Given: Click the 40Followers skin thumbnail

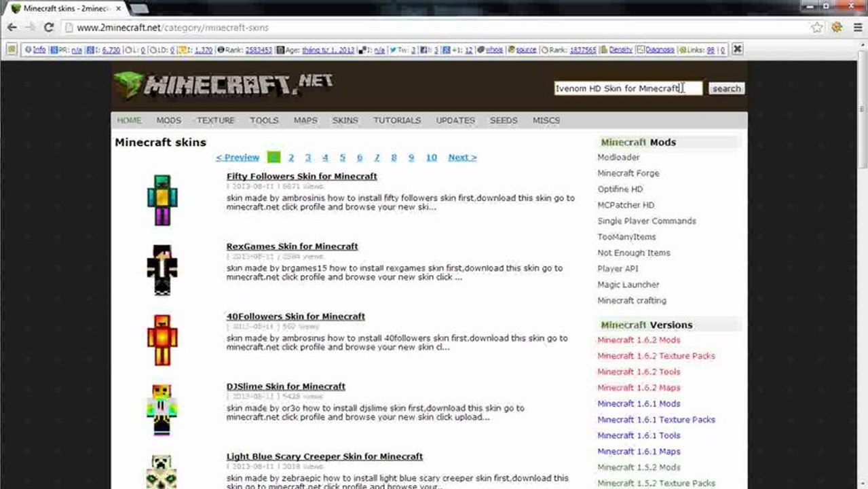Looking at the screenshot, I should [162, 340].
